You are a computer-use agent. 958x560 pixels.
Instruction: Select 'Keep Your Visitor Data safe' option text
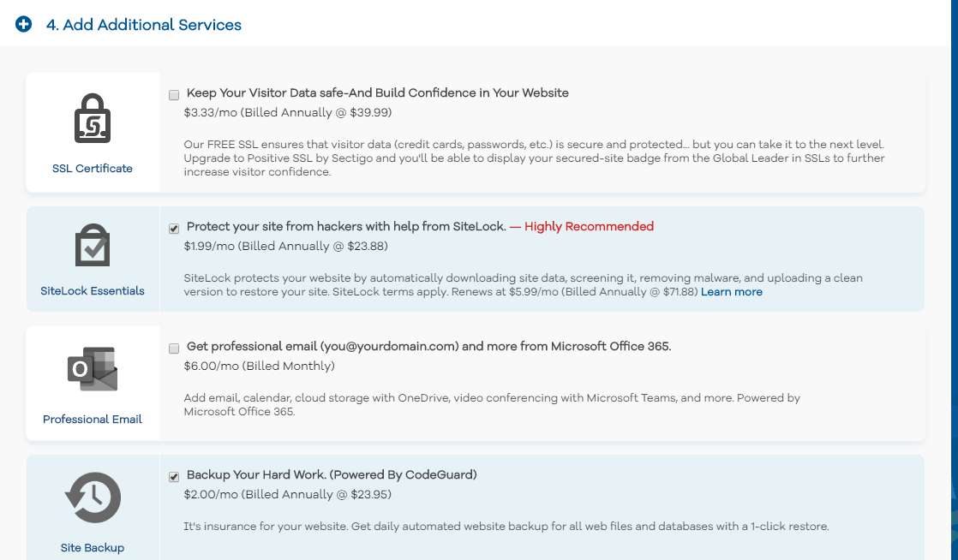[x=378, y=92]
